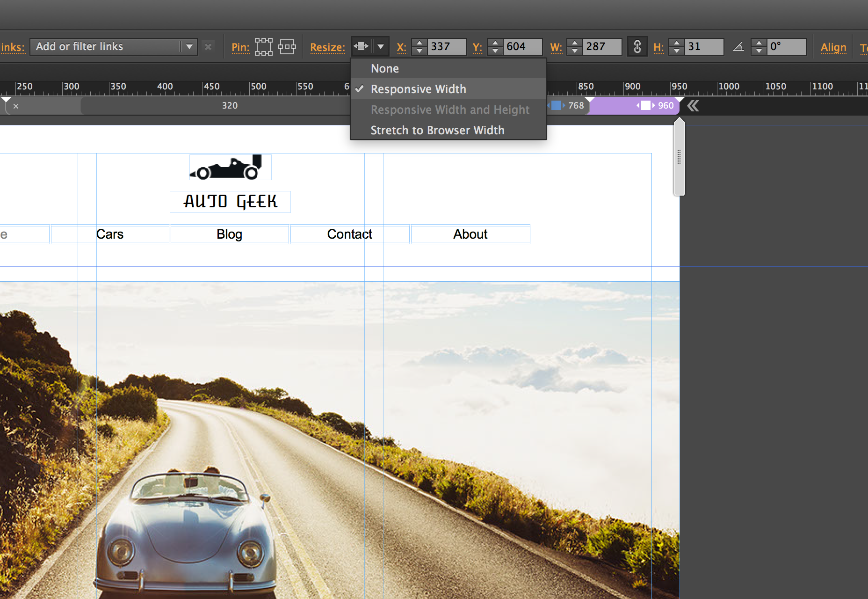This screenshot has height=599, width=868.
Task: Click the Pin label link
Action: (x=240, y=47)
